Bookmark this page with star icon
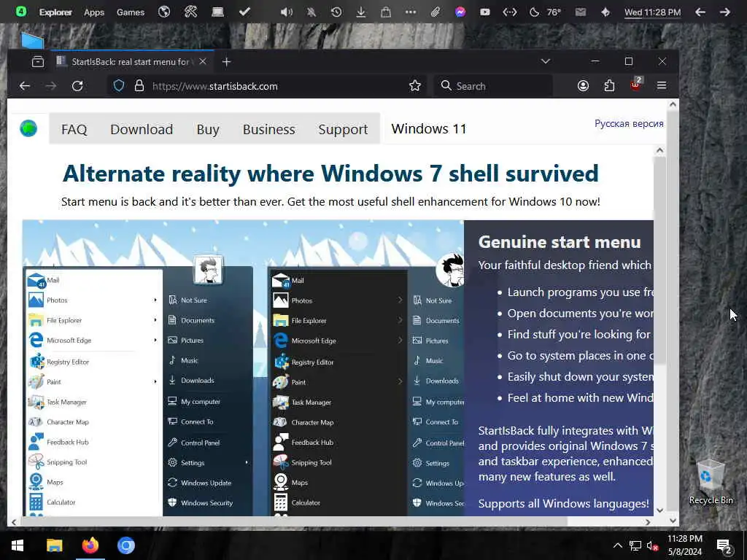This screenshot has width=747, height=560. [x=415, y=86]
